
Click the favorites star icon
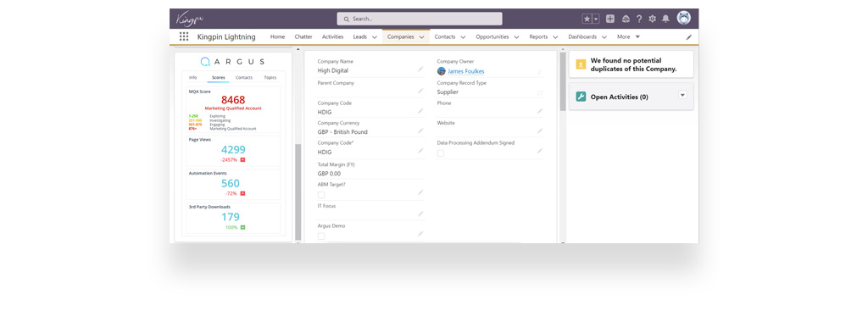587,19
